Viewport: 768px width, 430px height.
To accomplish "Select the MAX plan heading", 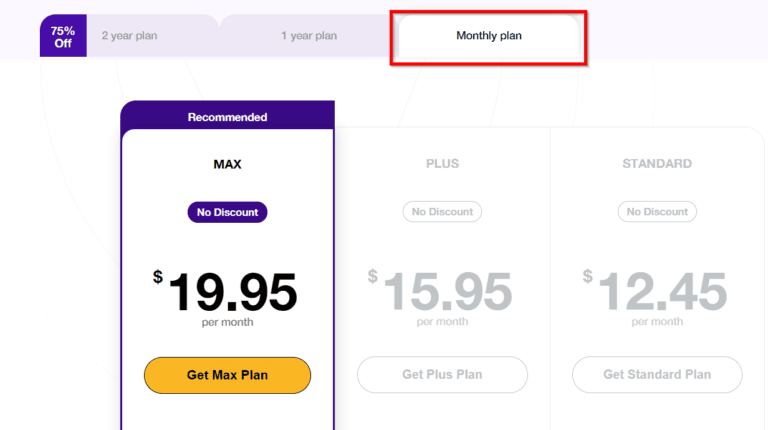I will pyautogui.click(x=227, y=163).
